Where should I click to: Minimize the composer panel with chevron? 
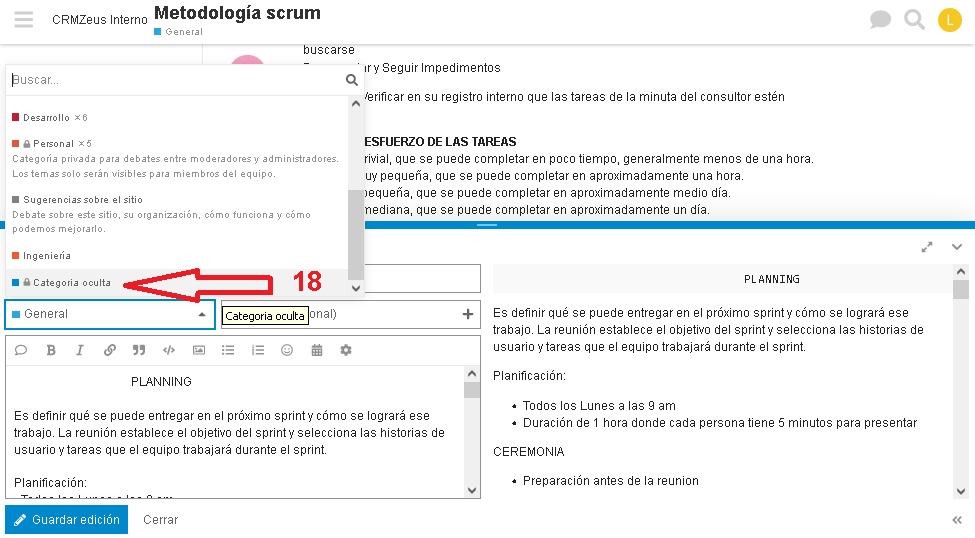point(957,247)
